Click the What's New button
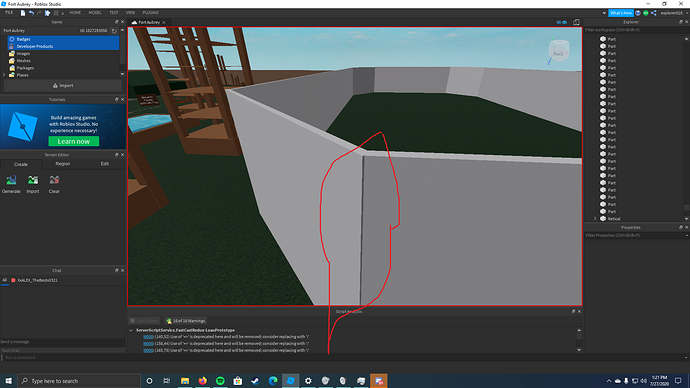The width and height of the screenshot is (690, 388). 621,13
